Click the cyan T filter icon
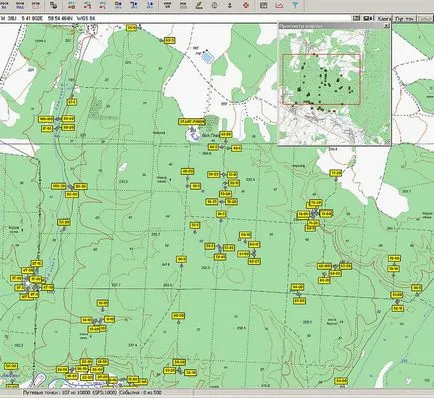The height and width of the screenshot is (398, 434). click(x=295, y=5)
